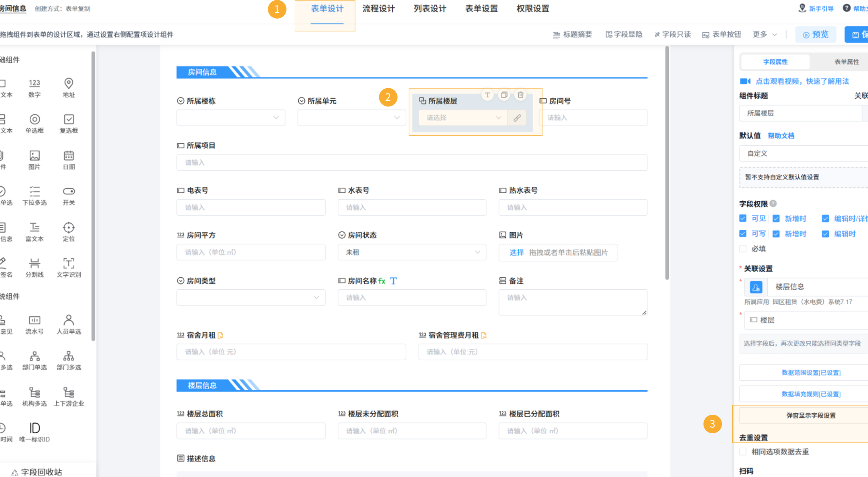868x477 pixels.
Task: Switch to the 字段属性 panel tab
Action: [775, 62]
